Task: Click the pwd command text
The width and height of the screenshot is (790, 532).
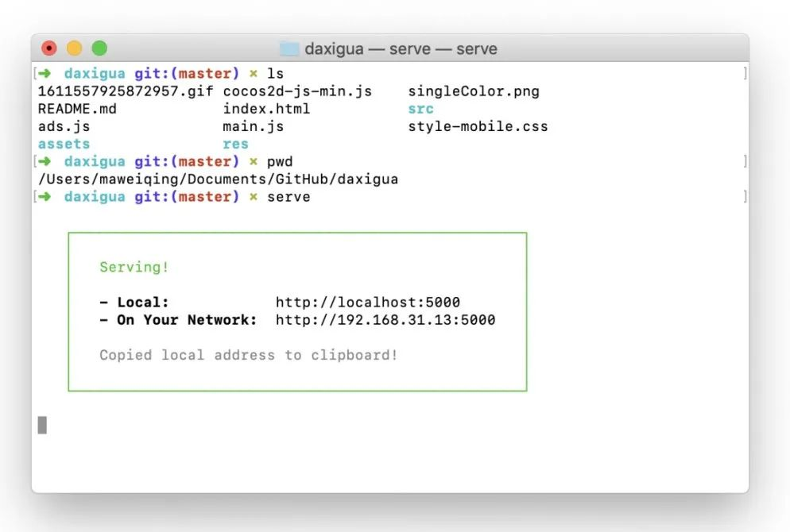Action: coord(280,161)
